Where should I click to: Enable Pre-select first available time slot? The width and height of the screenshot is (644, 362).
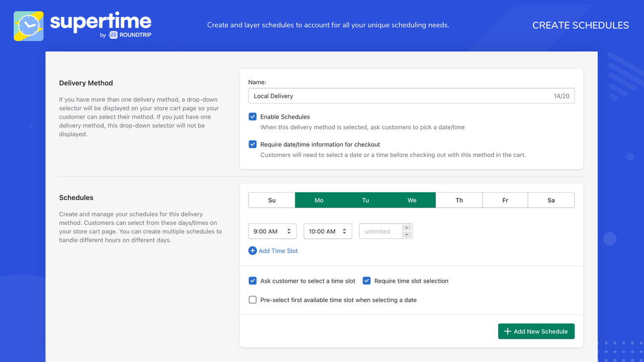(253, 300)
